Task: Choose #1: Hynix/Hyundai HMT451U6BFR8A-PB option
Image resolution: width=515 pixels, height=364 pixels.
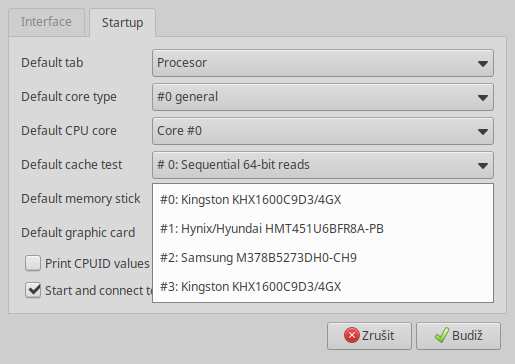Action: (x=323, y=229)
